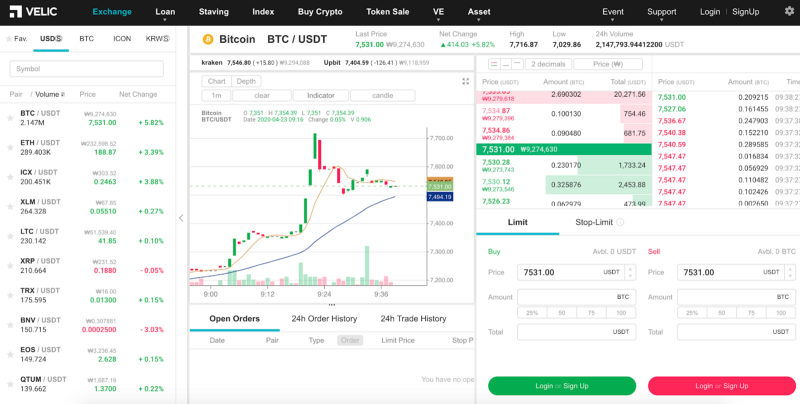Favorite the XRP / USDT pair star
800x404 pixels.
pos(10,266)
